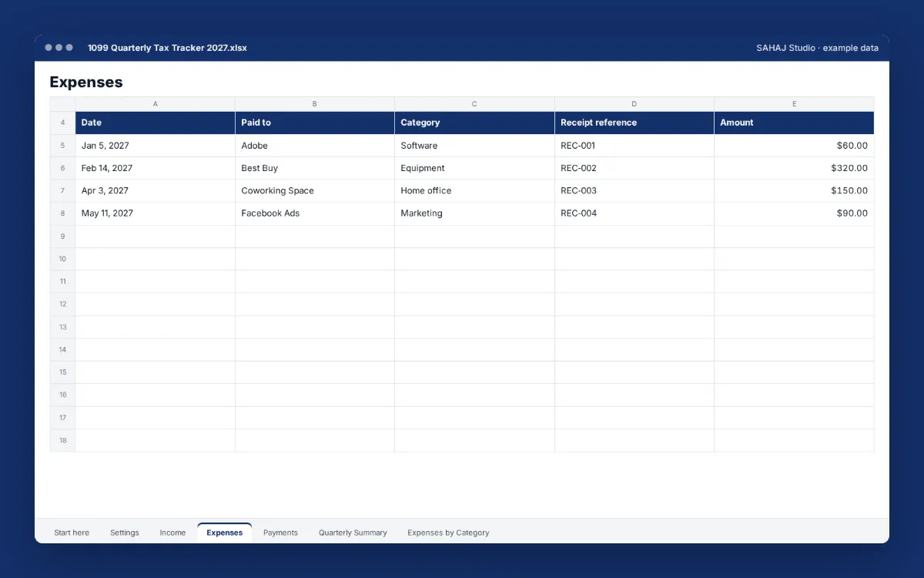This screenshot has height=578, width=924.
Task: Select the $320.00 amount cell
Action: click(794, 168)
